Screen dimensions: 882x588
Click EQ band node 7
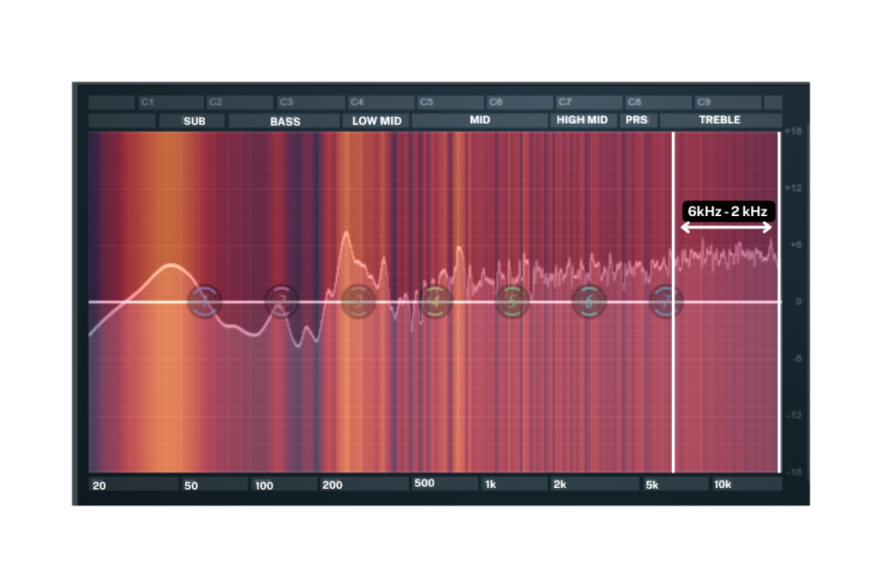pyautogui.click(x=666, y=301)
